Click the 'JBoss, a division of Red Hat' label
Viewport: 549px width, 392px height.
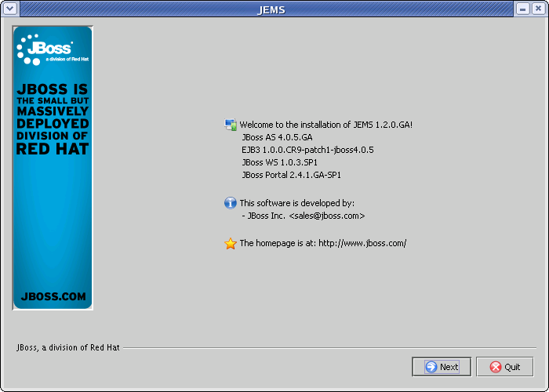[x=68, y=347]
